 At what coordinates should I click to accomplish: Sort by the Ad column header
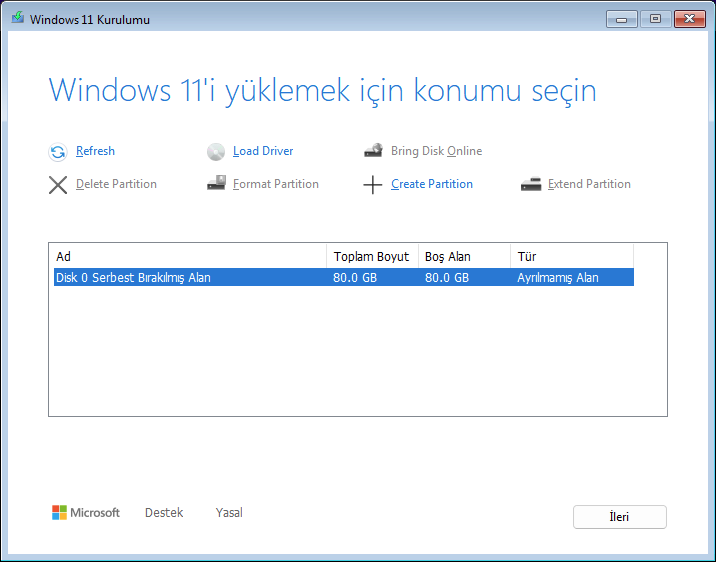[x=190, y=257]
